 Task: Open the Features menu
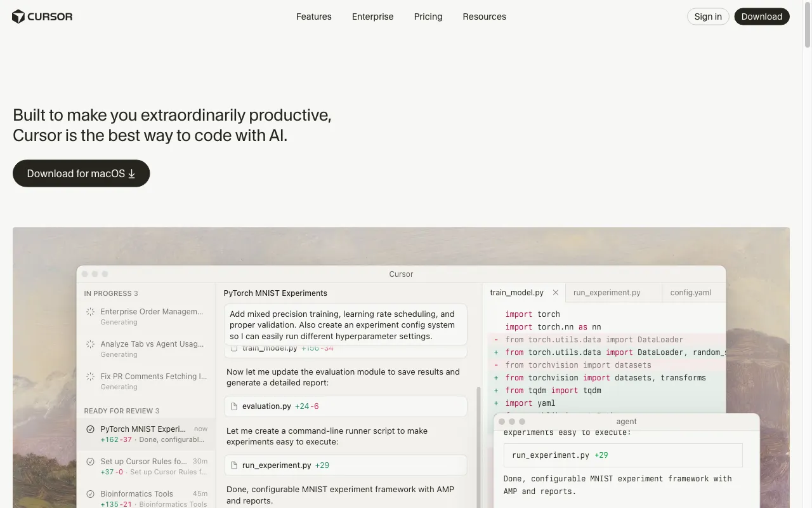coord(314,17)
